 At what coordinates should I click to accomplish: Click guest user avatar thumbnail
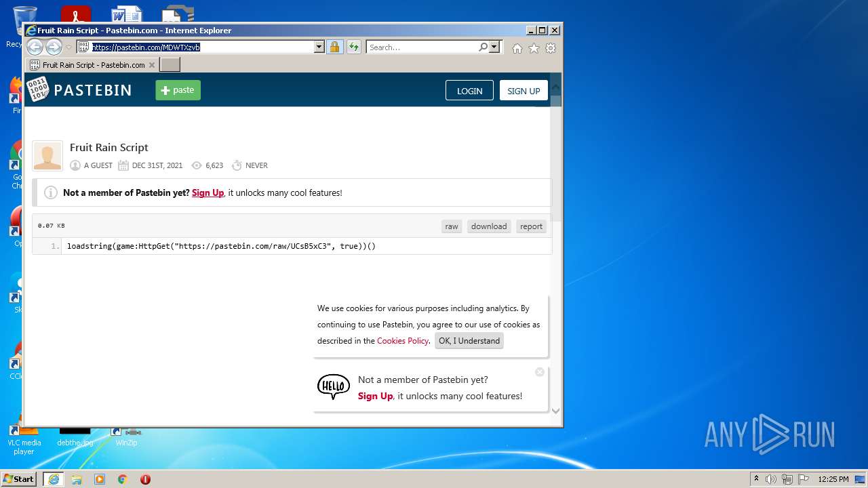click(47, 156)
